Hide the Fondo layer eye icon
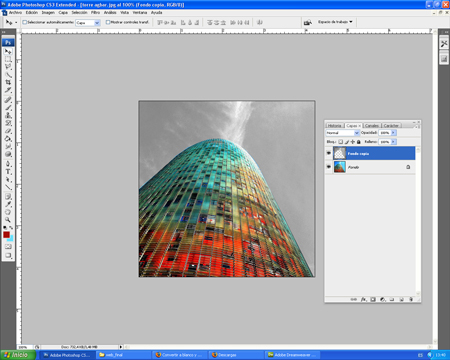 pyautogui.click(x=329, y=167)
